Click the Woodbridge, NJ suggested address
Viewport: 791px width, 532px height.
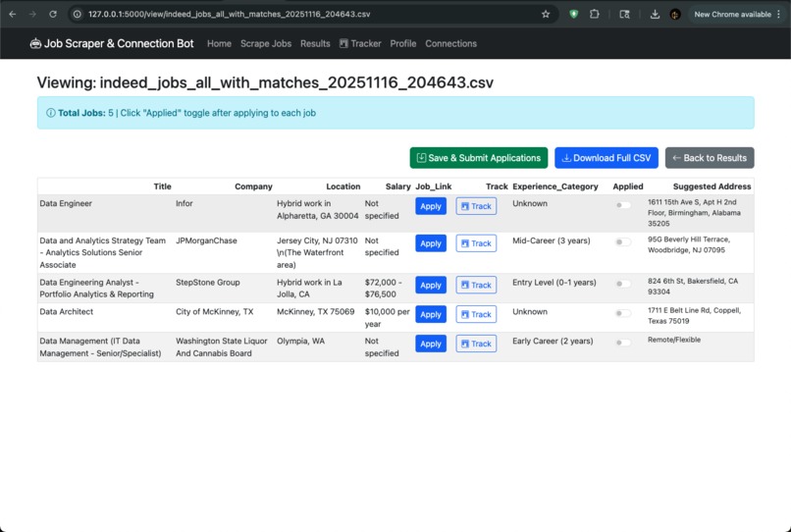(689, 244)
